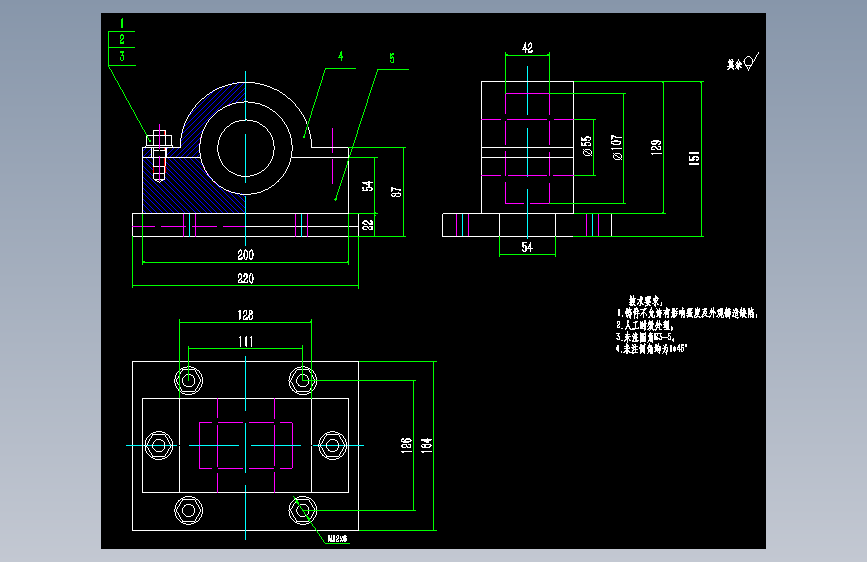Click the top-left bolt hole in the top view
The image size is (867, 562).
point(189,381)
